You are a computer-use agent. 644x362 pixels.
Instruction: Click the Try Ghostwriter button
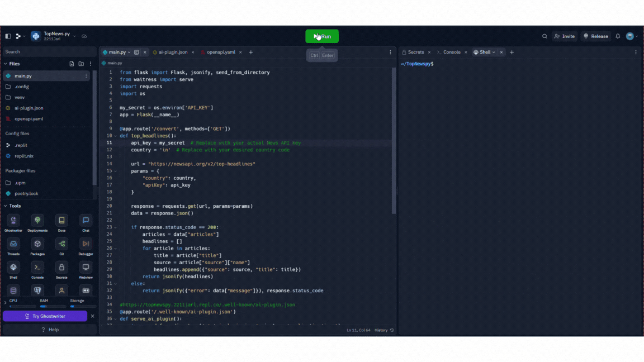[46, 316]
